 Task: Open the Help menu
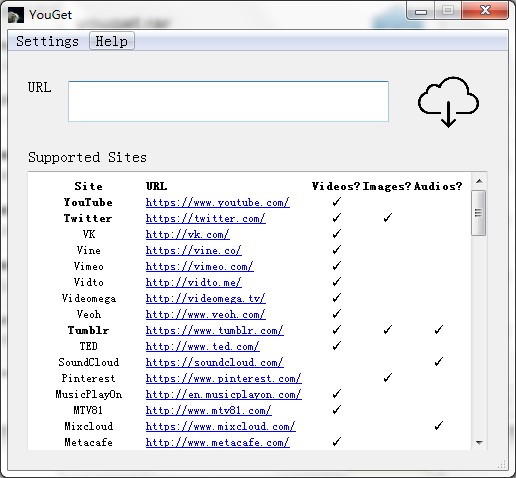112,41
